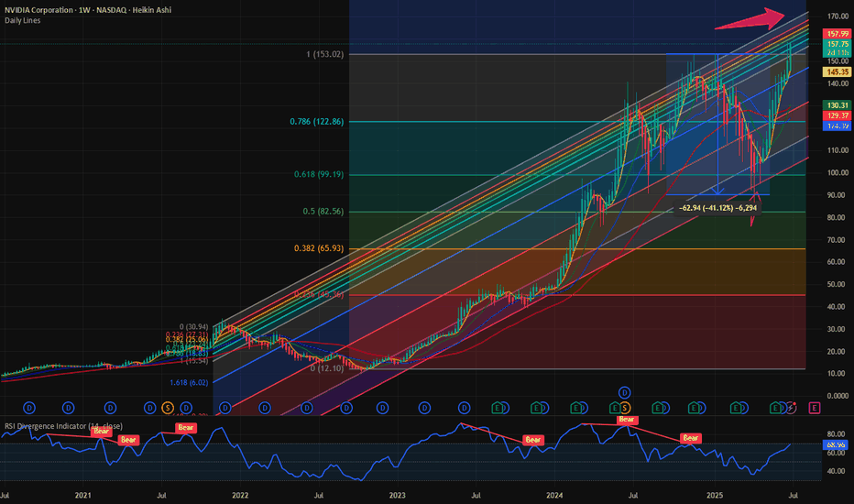Click the lightning bolt latest-news marker
This screenshot has height=504, width=854.
pyautogui.click(x=790, y=408)
